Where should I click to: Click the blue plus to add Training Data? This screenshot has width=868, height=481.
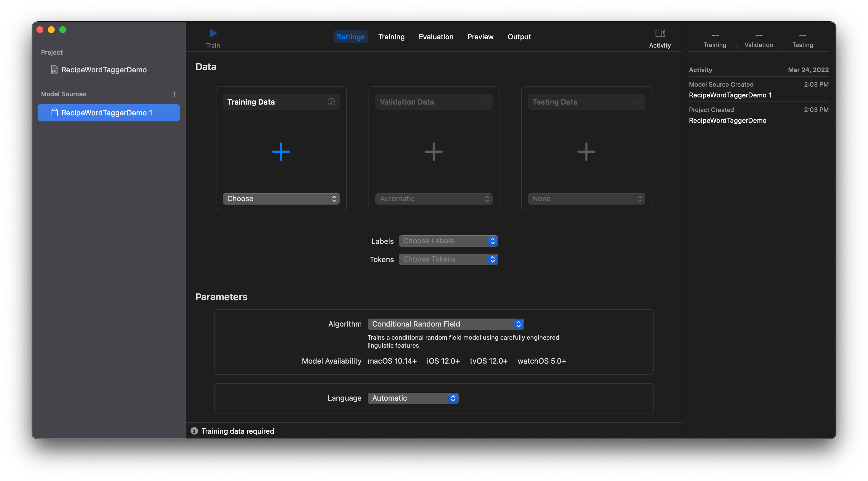(281, 152)
